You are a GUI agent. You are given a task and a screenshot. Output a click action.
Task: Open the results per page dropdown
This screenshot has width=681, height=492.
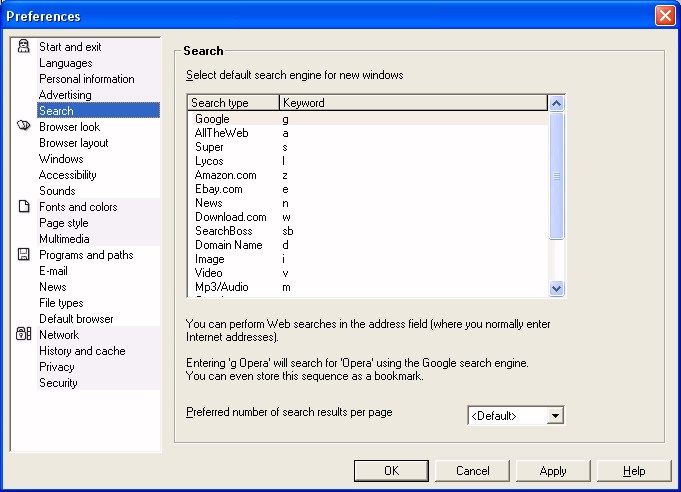[x=555, y=416]
